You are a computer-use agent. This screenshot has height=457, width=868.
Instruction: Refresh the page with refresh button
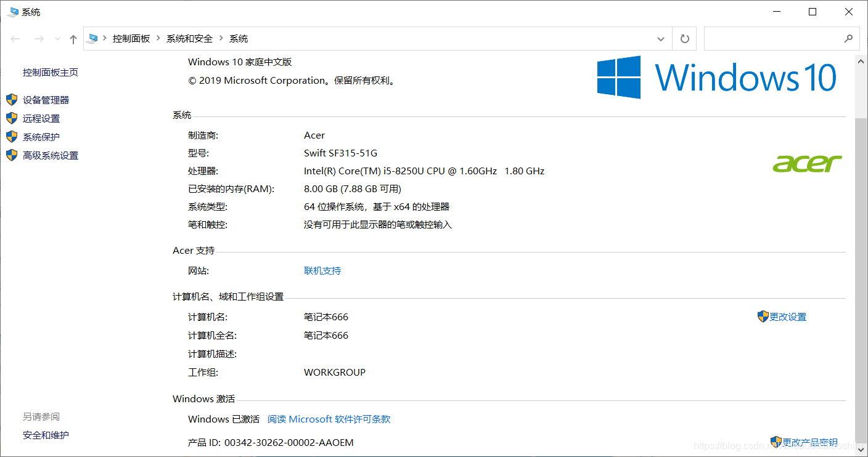[684, 39]
